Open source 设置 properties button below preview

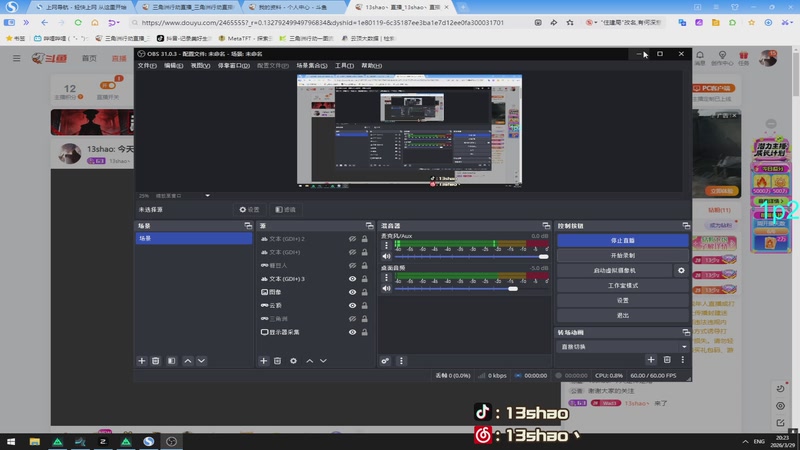[x=249, y=210]
